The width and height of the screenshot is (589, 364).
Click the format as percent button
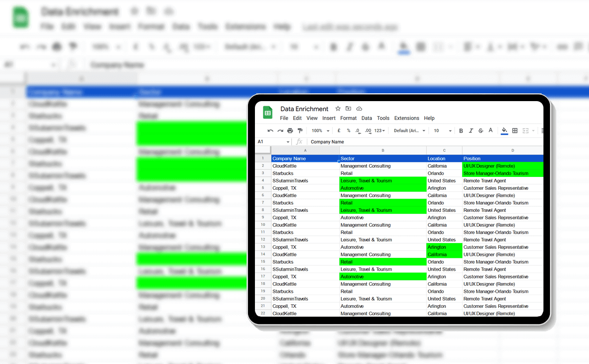pyautogui.click(x=349, y=131)
